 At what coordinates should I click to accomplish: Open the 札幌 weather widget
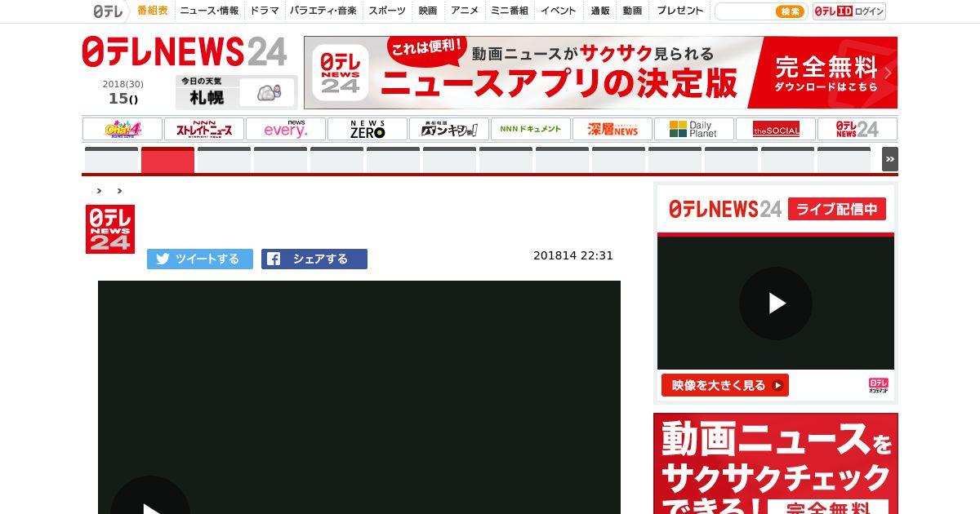[236, 91]
